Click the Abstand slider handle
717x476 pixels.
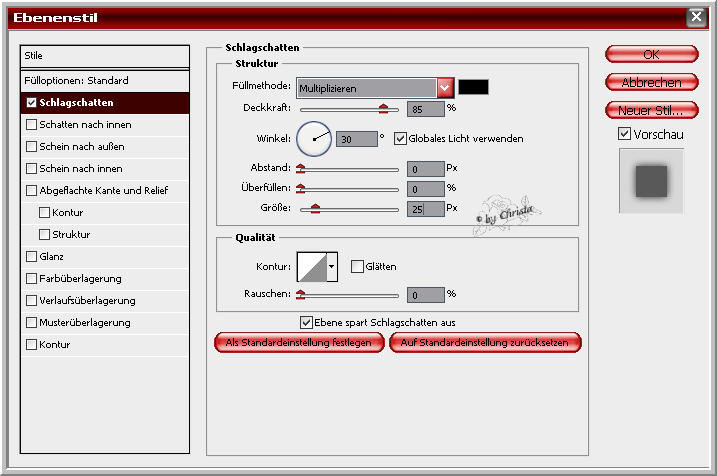(x=300, y=169)
